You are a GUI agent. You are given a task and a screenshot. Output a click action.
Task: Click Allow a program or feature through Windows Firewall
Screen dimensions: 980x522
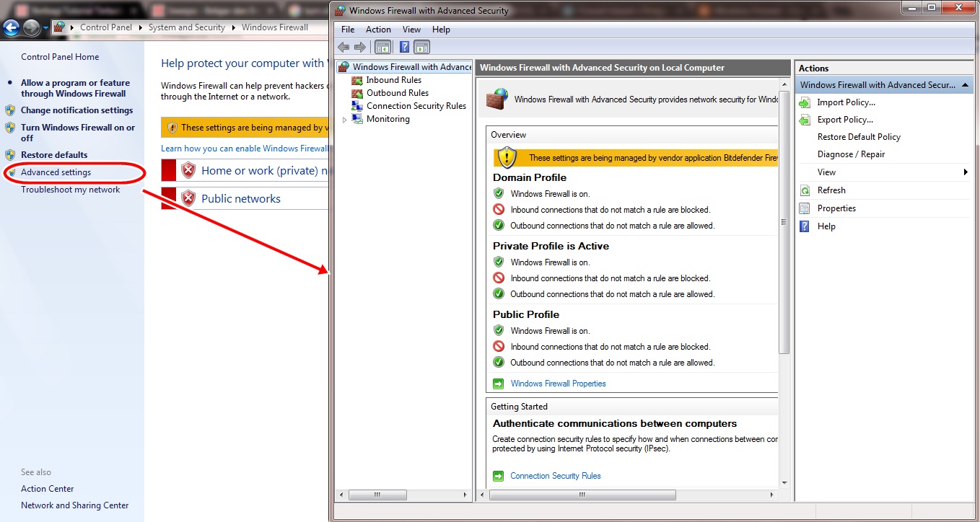click(x=75, y=88)
